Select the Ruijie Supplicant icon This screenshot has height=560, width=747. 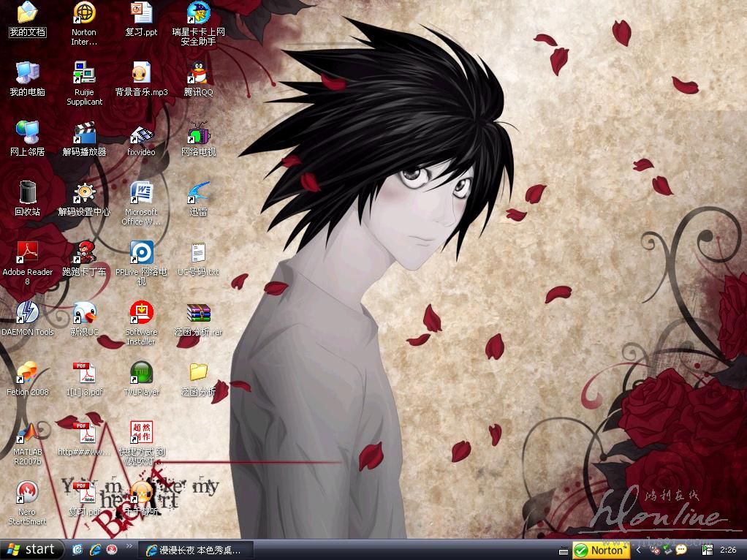coord(84,73)
